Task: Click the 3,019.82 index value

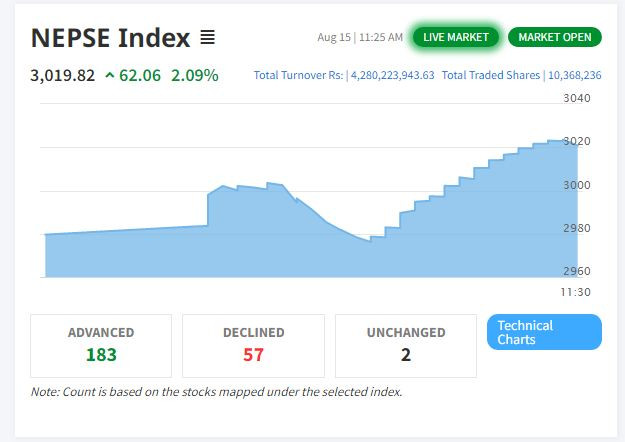Action: (63, 75)
